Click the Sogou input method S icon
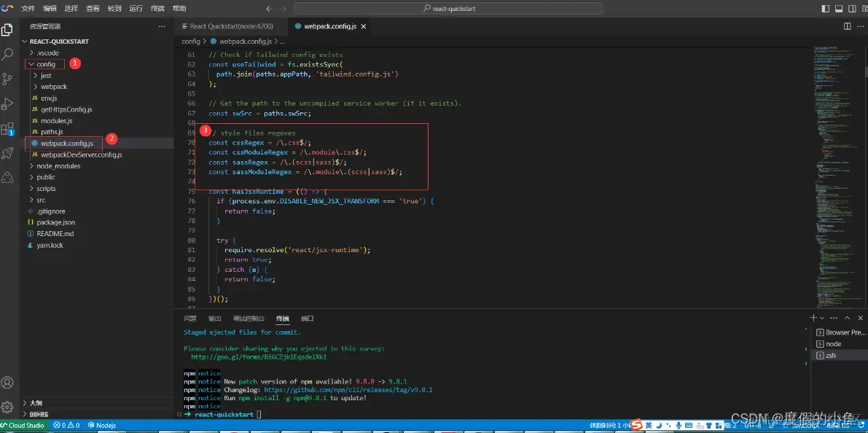Image resolution: width=868 pixels, height=433 pixels. point(637,425)
